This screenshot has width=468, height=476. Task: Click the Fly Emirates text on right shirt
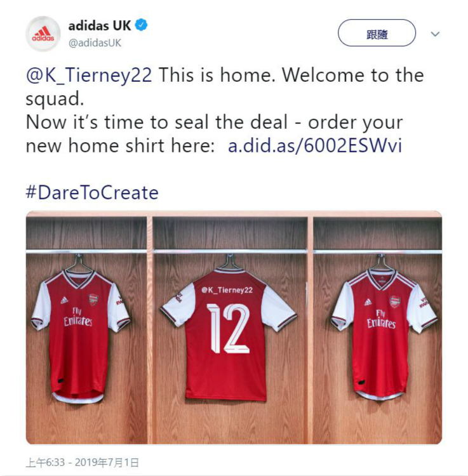381,319
